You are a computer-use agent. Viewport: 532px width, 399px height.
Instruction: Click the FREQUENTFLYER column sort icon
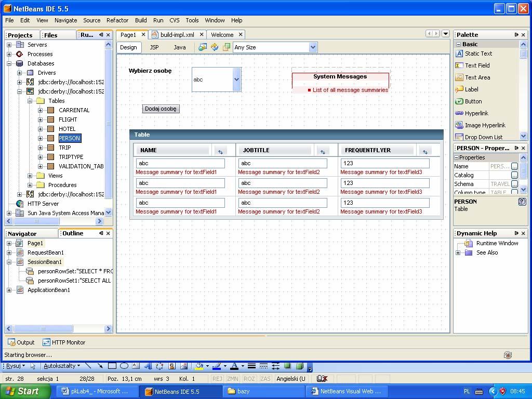point(425,152)
